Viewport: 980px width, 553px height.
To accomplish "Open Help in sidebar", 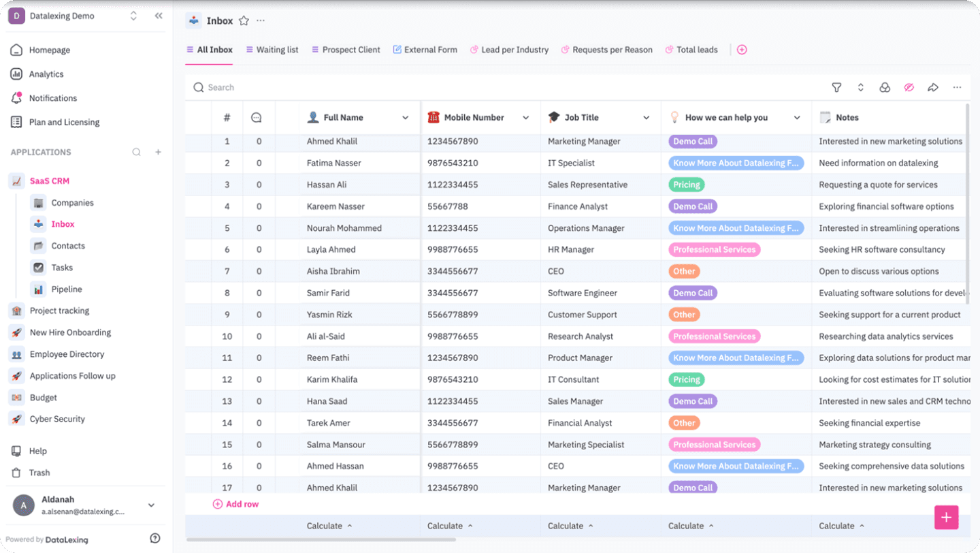I will point(37,451).
